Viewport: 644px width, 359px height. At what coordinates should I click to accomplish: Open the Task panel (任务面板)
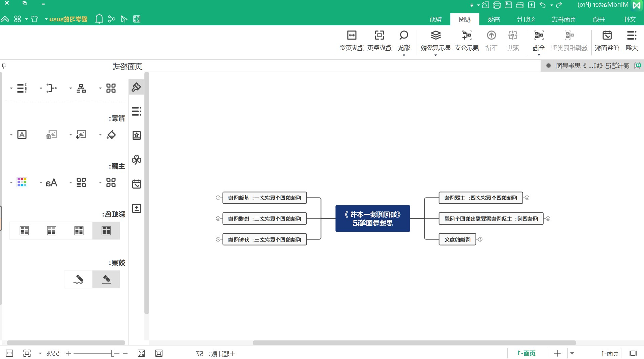pos(607,41)
